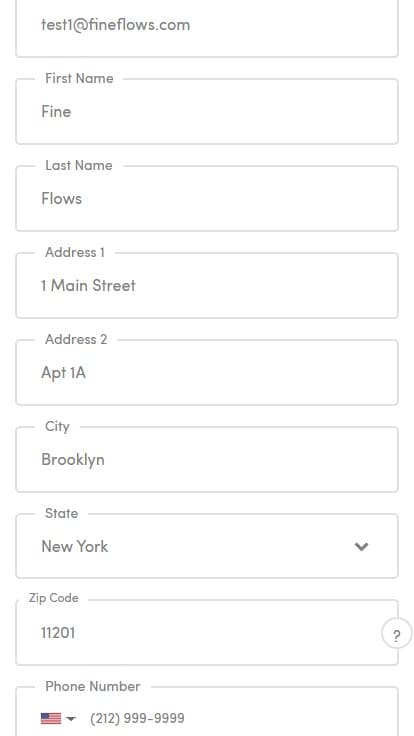Select the Last Name input containing Flows
This screenshot has height=736, width=414.
click(207, 199)
